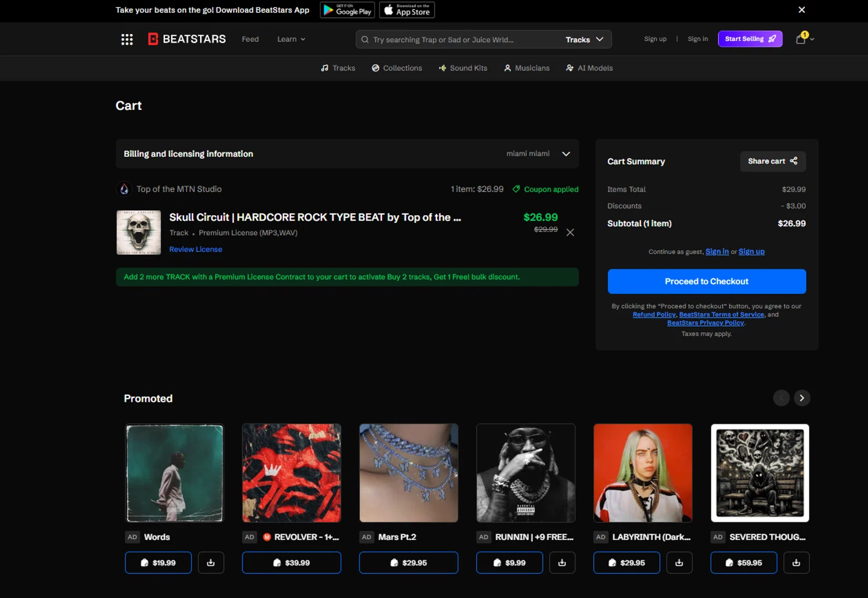Viewport: 868px width, 598px height.
Task: Open Skull Circuit album art thumbnail
Action: coord(139,232)
